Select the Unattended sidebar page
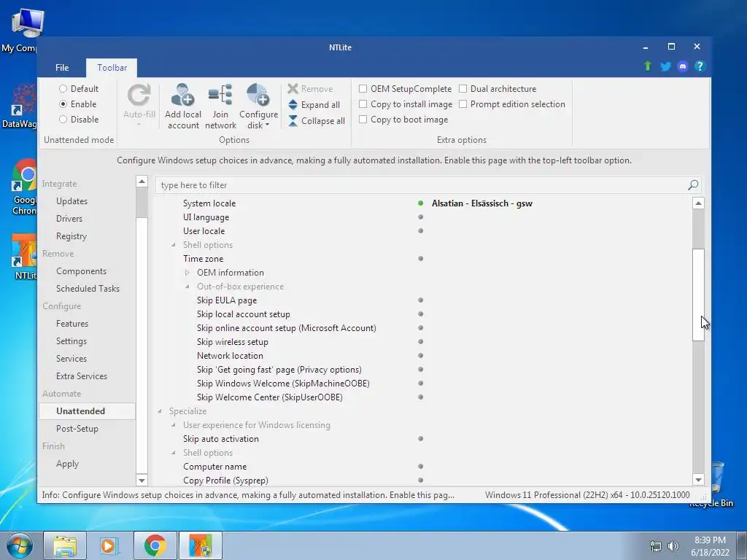 87,411
